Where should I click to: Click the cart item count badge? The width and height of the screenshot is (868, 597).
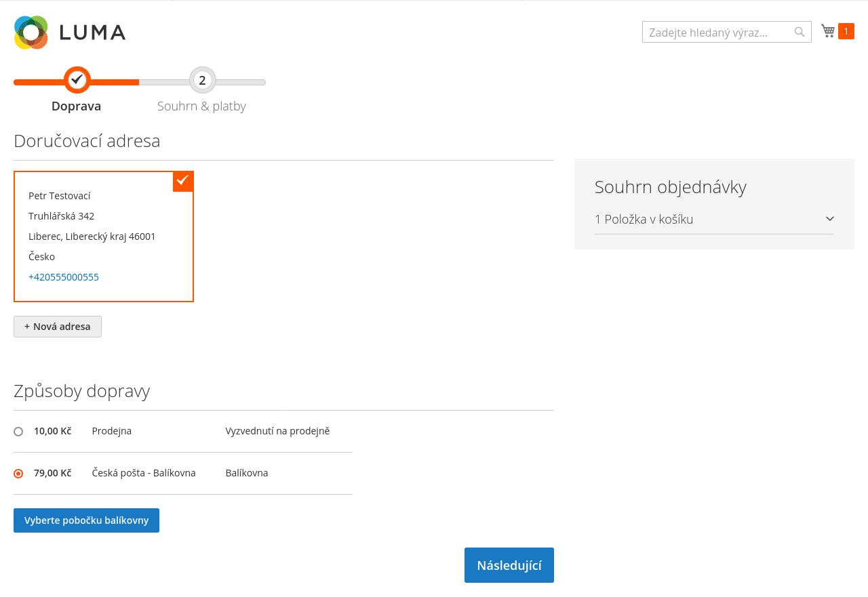click(x=846, y=31)
